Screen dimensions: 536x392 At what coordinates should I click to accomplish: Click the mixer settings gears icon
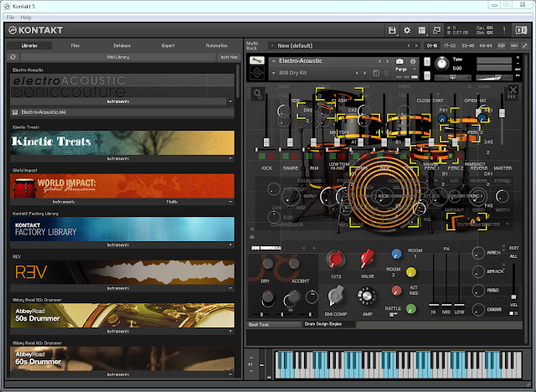pyautogui.click(x=258, y=94)
